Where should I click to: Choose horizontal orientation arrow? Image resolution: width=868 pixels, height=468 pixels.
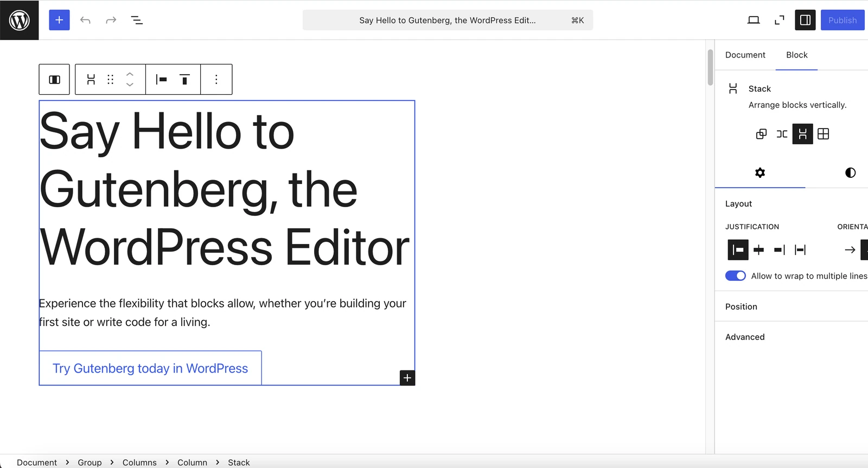pyautogui.click(x=850, y=249)
